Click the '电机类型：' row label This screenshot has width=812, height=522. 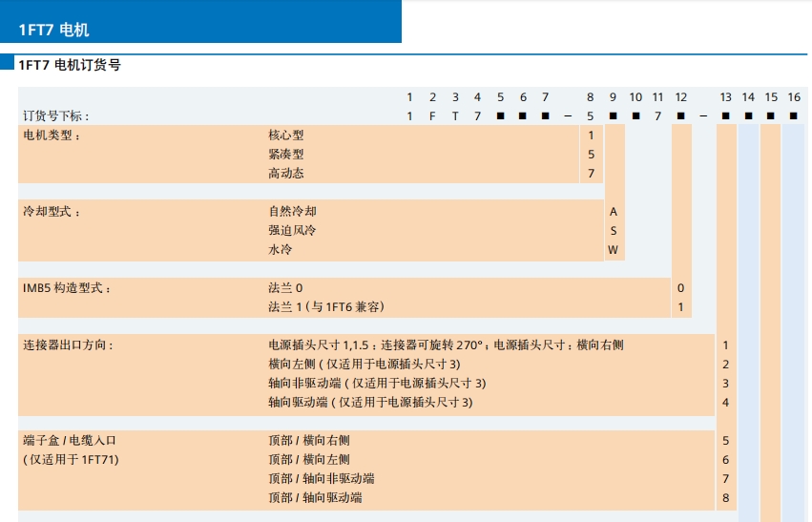click(52, 136)
